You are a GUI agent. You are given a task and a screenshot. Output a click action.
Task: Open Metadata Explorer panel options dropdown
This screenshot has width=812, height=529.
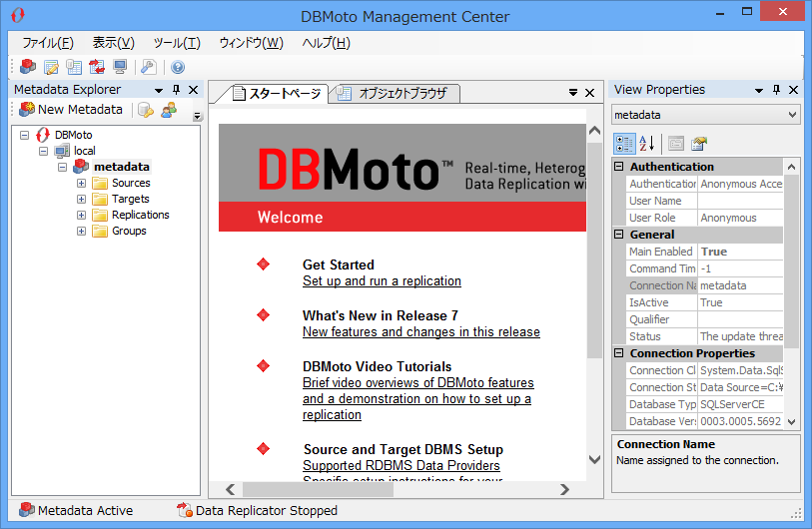159,90
